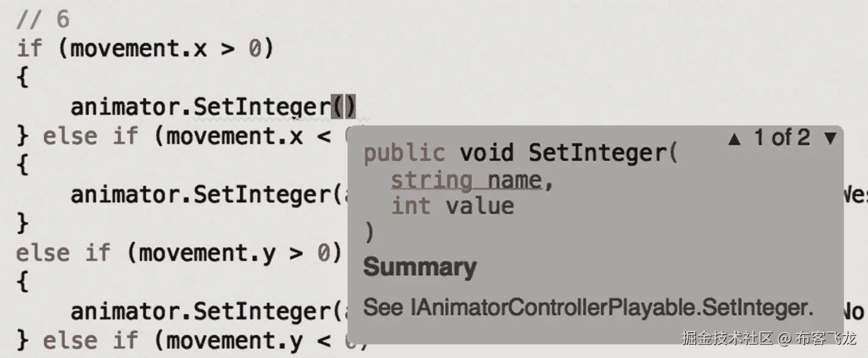Viewport: 868px width, 358px height.
Task: Click the int value parameter in the tooltip
Action: point(452,206)
